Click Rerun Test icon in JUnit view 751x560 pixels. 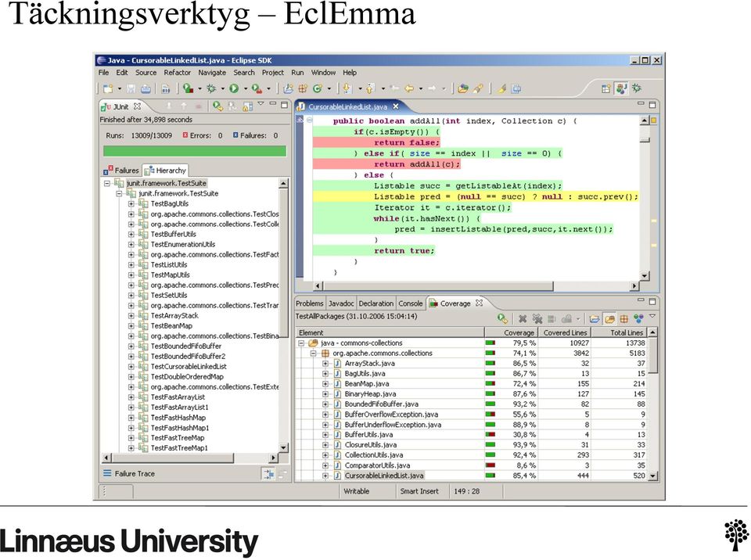point(218,106)
